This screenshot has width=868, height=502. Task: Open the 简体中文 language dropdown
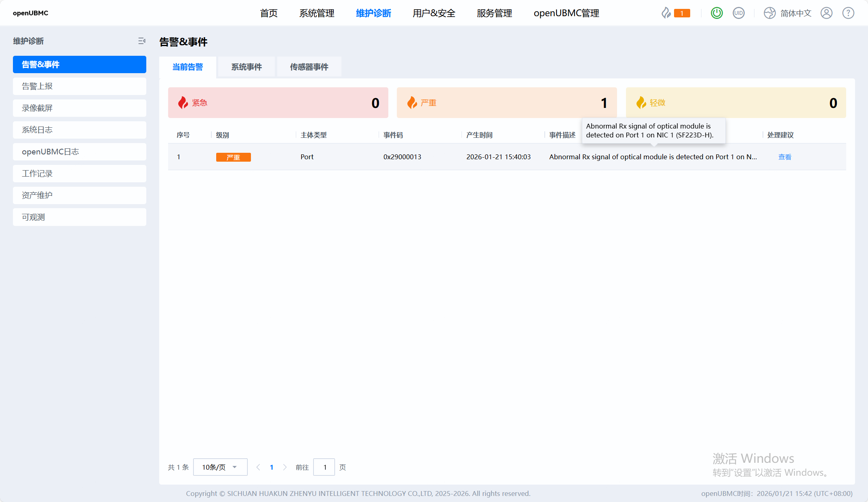pyautogui.click(x=796, y=13)
